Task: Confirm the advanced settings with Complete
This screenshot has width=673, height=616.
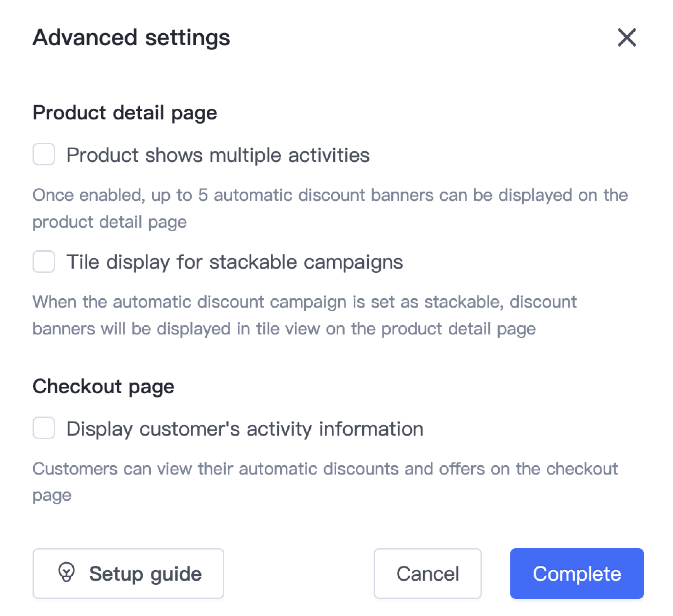Action: [576, 573]
